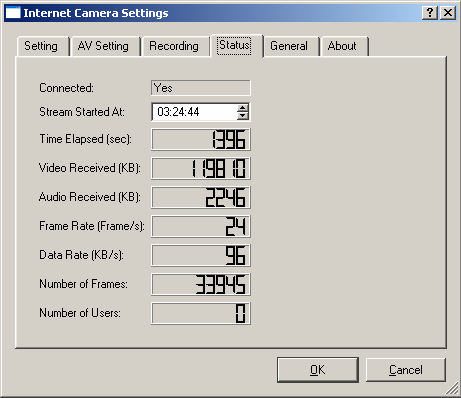The image size is (461, 398).
Task: Click the Video Received value 119810
Action: pyautogui.click(x=201, y=168)
